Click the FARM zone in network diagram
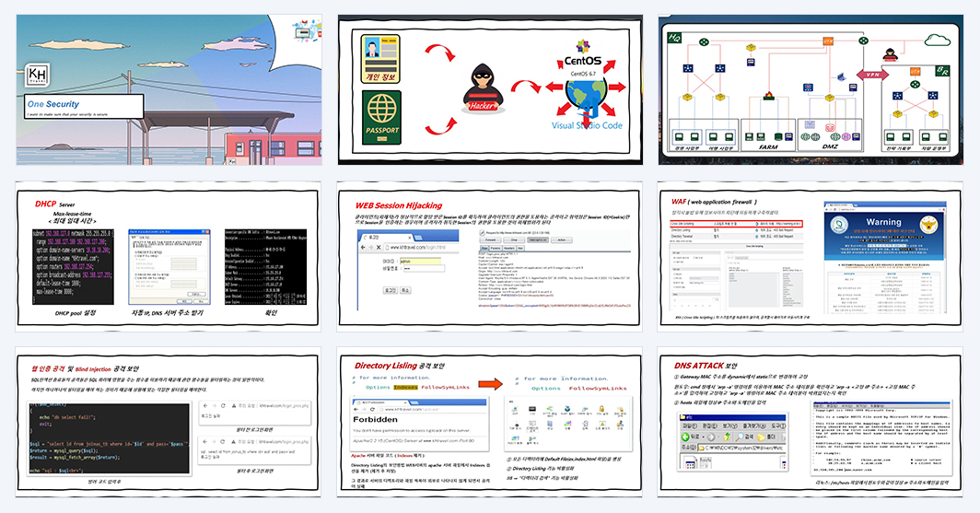Screen dimensions: 980x513 (768, 135)
